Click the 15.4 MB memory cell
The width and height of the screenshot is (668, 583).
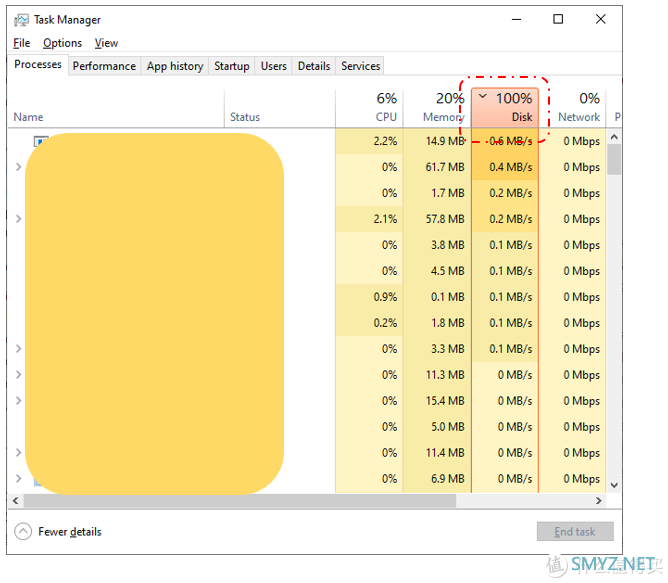coord(437,401)
